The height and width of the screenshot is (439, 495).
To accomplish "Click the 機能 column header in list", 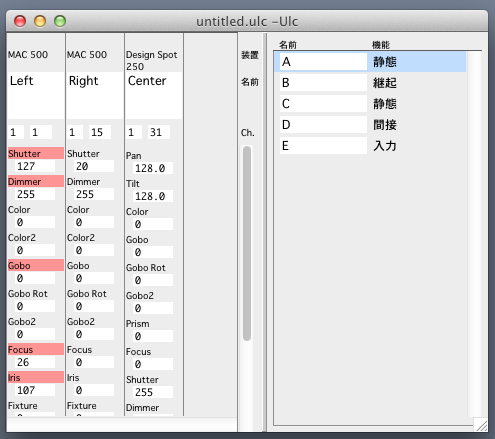I will tap(381, 45).
